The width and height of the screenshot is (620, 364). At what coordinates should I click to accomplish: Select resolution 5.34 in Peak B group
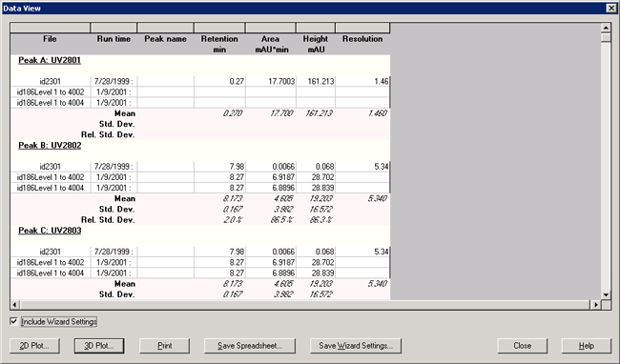point(362,167)
